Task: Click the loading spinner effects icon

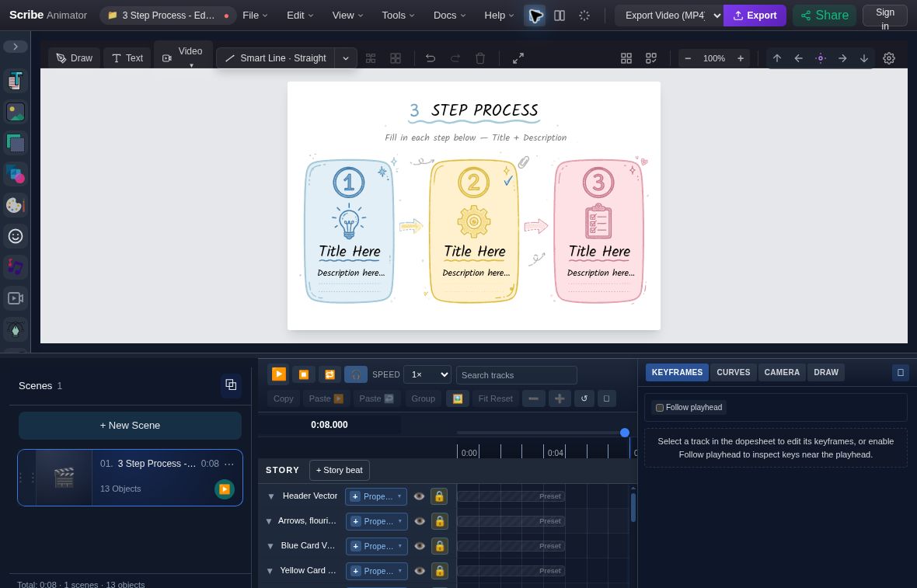Action: (x=584, y=16)
